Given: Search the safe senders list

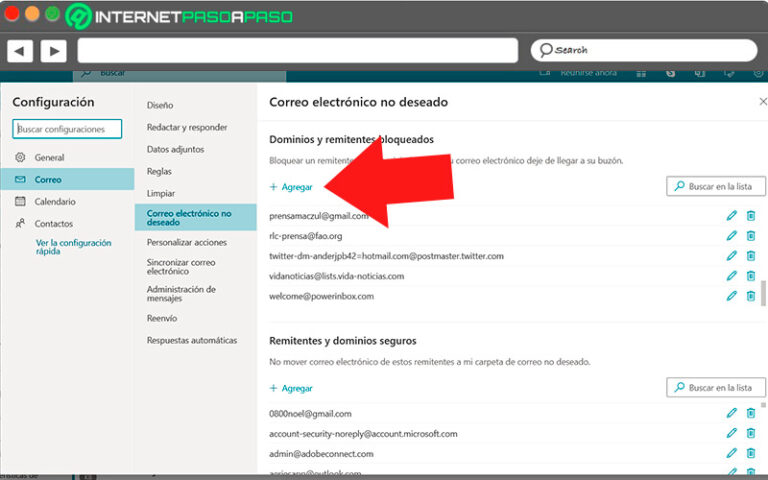Looking at the screenshot, I should pos(716,387).
